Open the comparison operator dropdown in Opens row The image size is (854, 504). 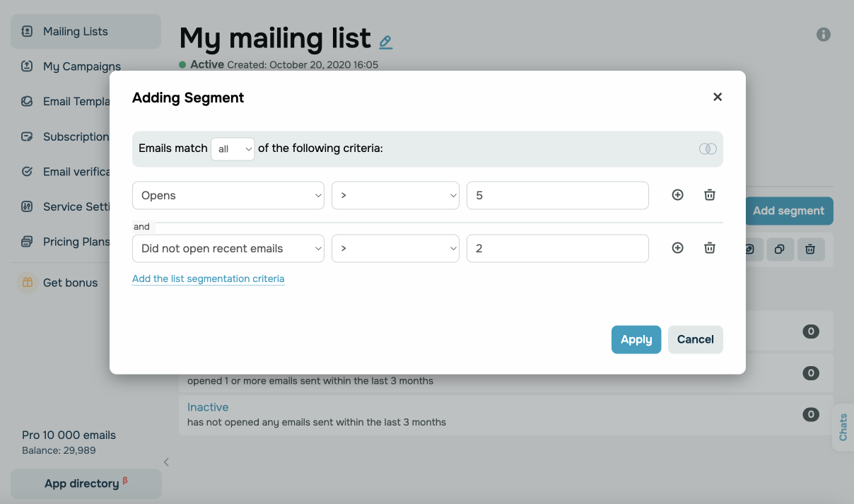(x=396, y=196)
